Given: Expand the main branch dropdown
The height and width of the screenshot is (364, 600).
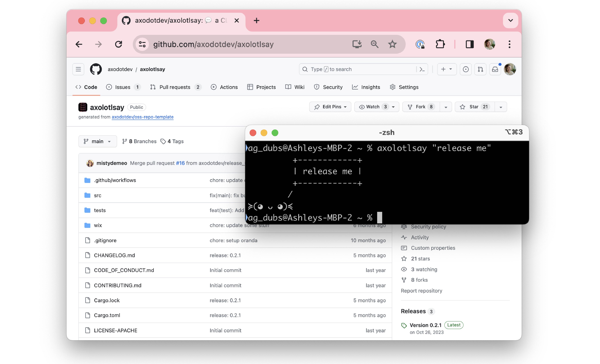Looking at the screenshot, I should (97, 141).
